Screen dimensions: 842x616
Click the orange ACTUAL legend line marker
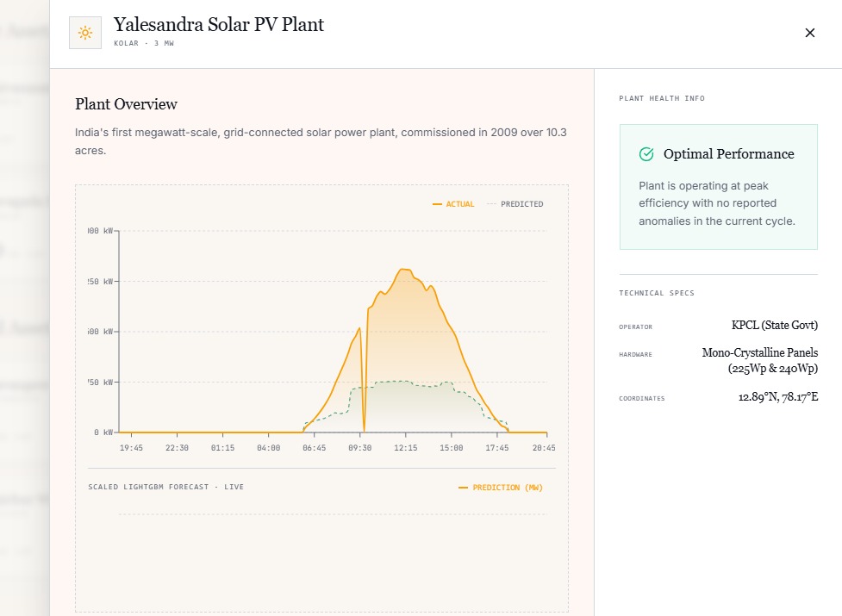tap(437, 204)
